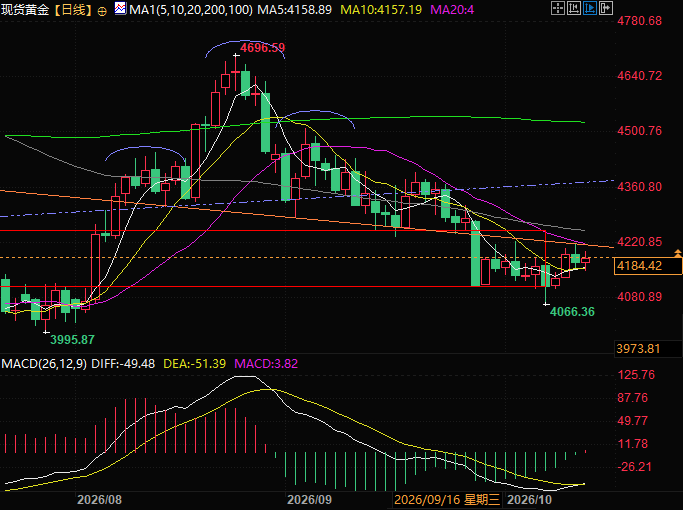683x510 pixels.
Task: Click the 4360.80 axis price
Action: click(x=639, y=186)
